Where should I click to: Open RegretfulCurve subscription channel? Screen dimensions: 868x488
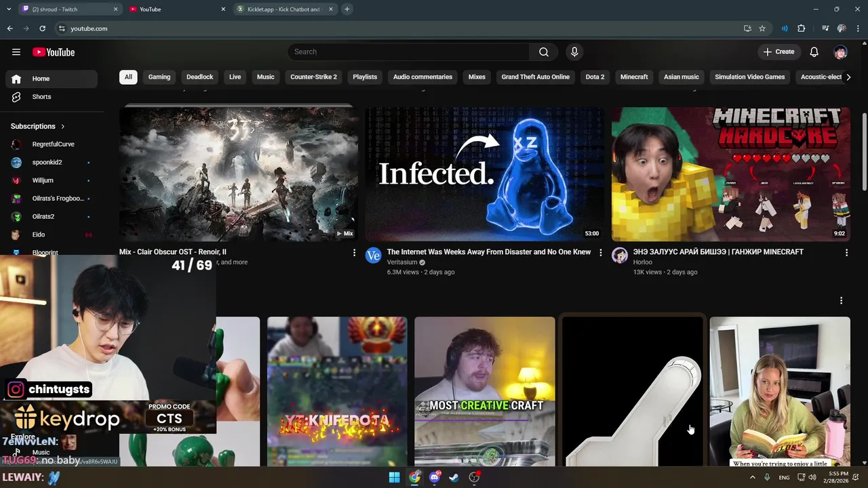[x=52, y=144]
